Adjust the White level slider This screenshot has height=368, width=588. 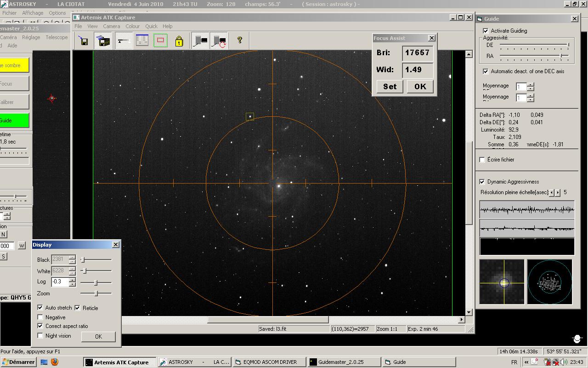coord(96,271)
